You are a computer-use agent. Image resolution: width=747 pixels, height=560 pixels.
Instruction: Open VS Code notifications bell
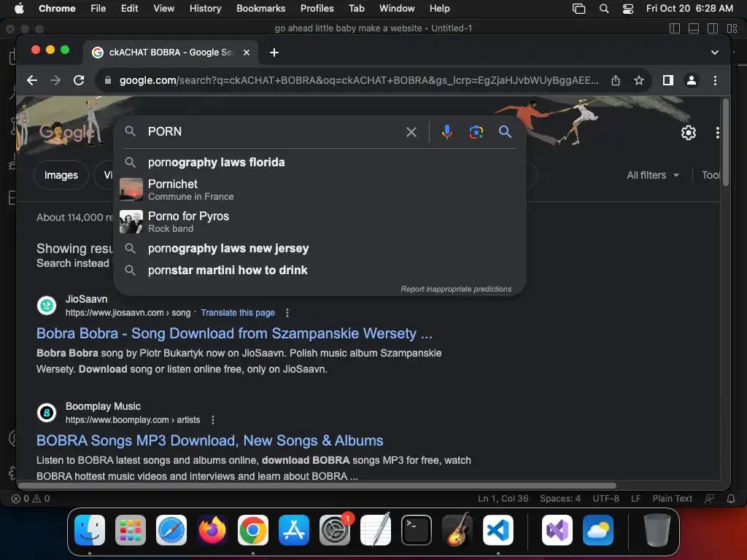[731, 499]
